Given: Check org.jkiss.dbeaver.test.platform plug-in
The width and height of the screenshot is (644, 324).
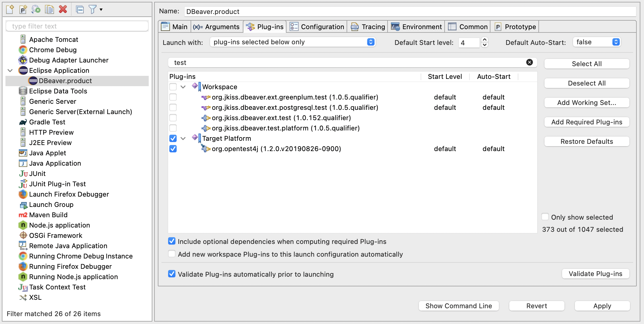Looking at the screenshot, I should (173, 128).
